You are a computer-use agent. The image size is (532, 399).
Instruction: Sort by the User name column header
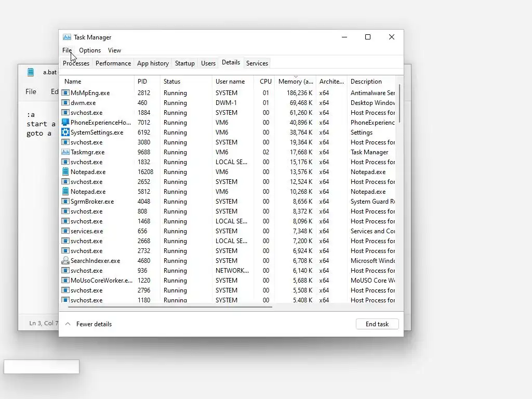click(x=233, y=82)
